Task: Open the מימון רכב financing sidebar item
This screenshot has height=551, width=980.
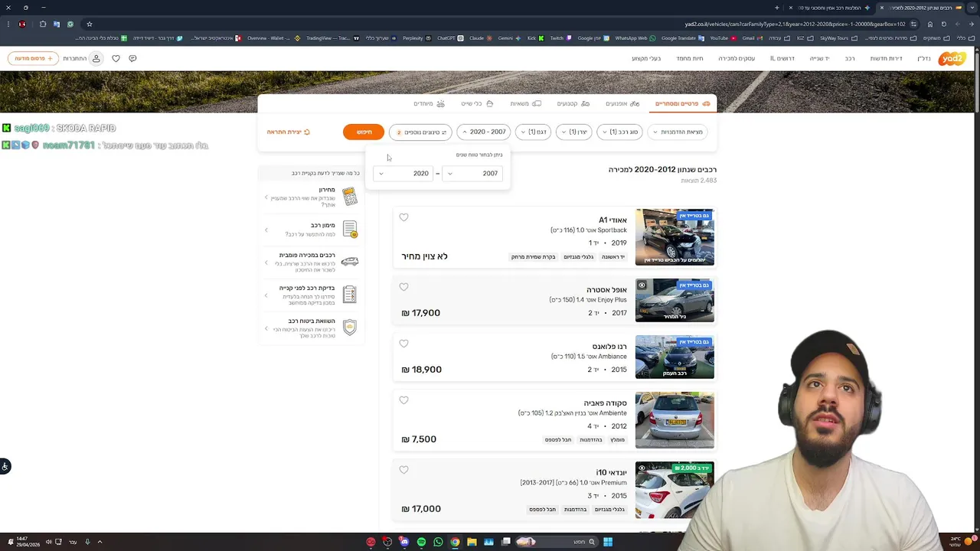Action: tap(312, 230)
